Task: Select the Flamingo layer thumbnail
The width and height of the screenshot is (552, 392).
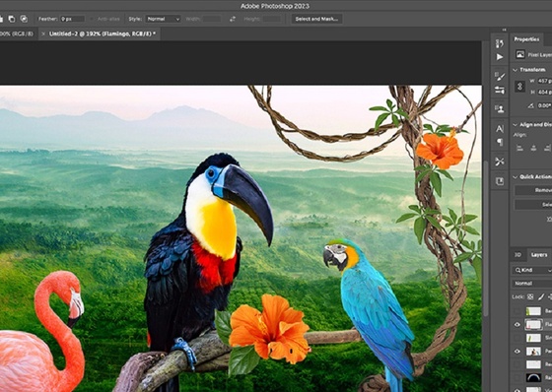Action: coord(533,324)
